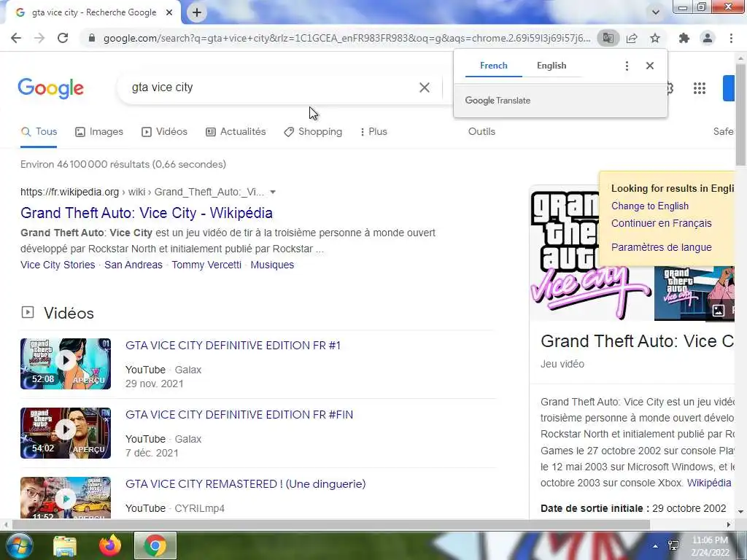This screenshot has height=560, width=747.
Task: Play the 52:08 video thumbnail
Action: tap(66, 364)
